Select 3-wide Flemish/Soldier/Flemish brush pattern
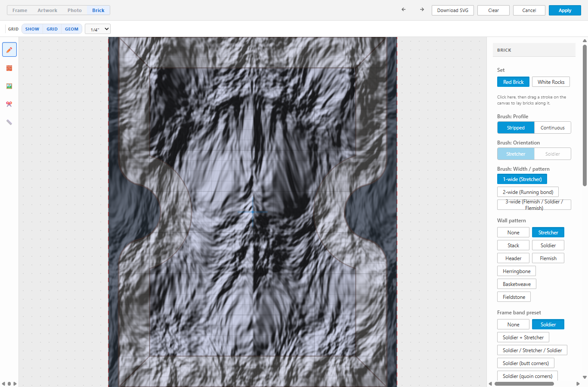 click(x=534, y=205)
